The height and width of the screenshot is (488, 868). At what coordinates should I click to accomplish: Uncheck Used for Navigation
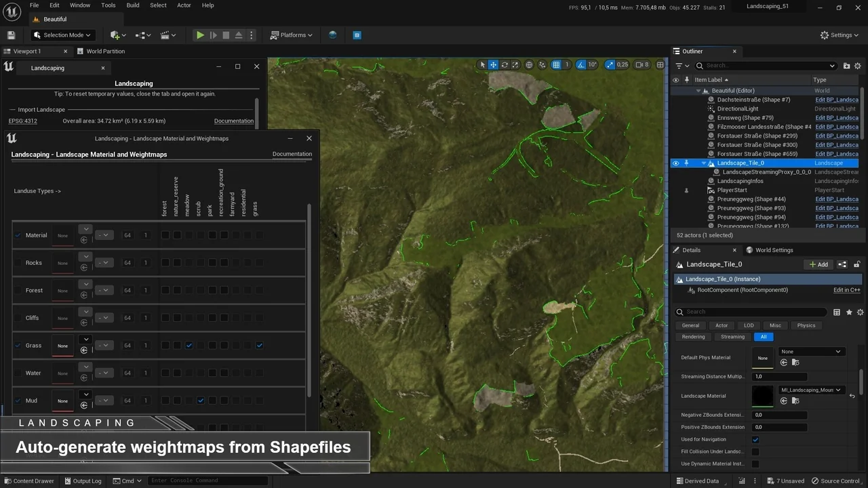click(755, 440)
